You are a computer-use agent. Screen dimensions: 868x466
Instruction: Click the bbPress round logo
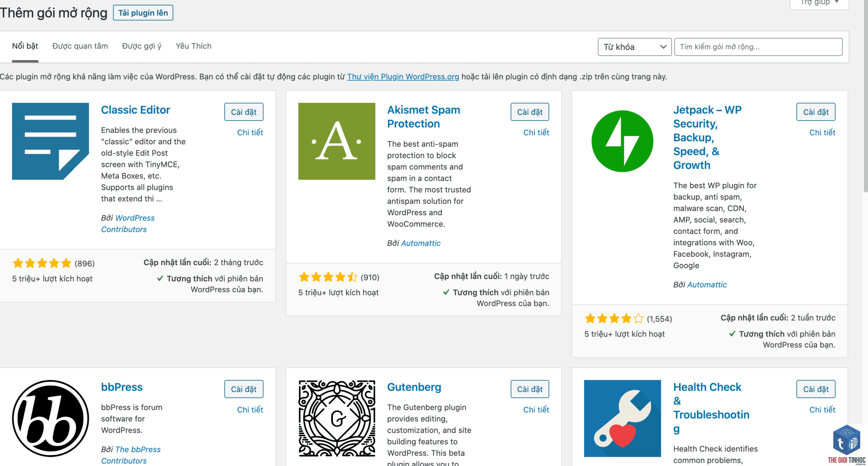pos(51,418)
